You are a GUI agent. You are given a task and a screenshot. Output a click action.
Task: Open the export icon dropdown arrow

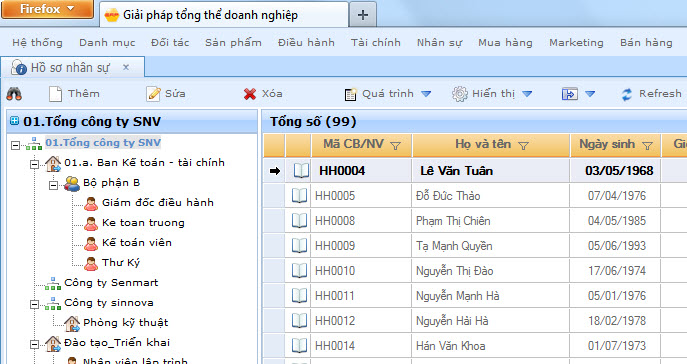[590, 94]
